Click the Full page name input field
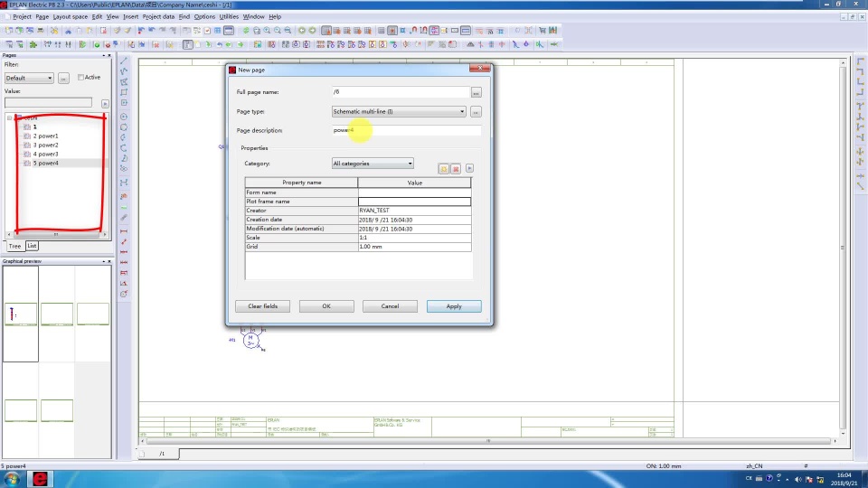This screenshot has height=488, width=868. coord(401,92)
